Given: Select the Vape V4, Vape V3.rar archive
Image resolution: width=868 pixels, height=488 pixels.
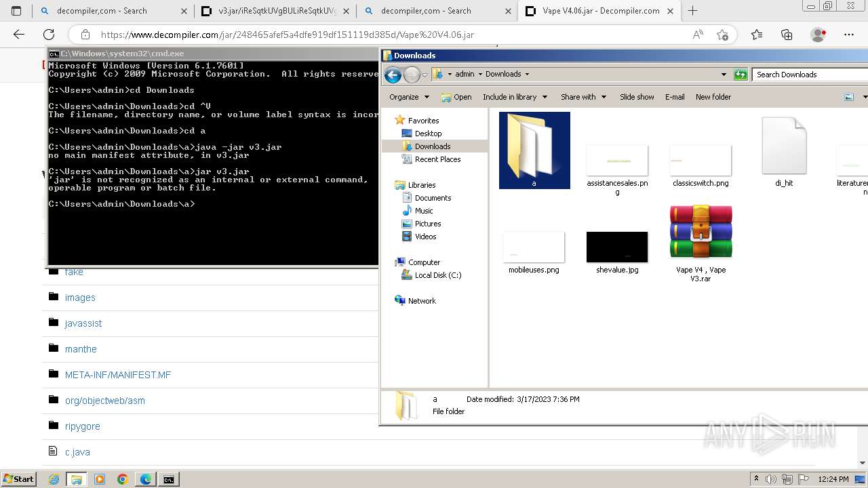Looking at the screenshot, I should (701, 243).
